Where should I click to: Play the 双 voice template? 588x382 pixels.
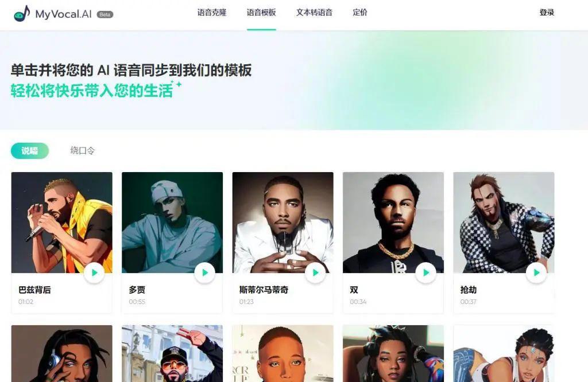click(425, 273)
